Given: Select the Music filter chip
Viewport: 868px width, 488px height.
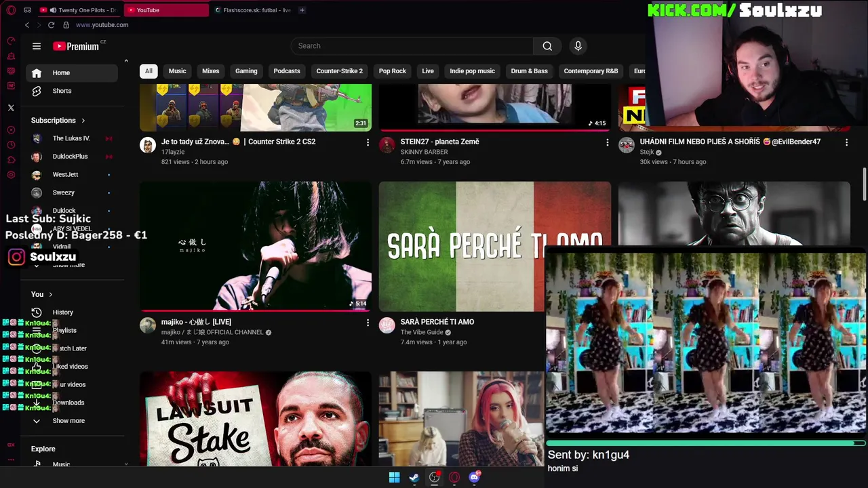Looking at the screenshot, I should coord(177,71).
